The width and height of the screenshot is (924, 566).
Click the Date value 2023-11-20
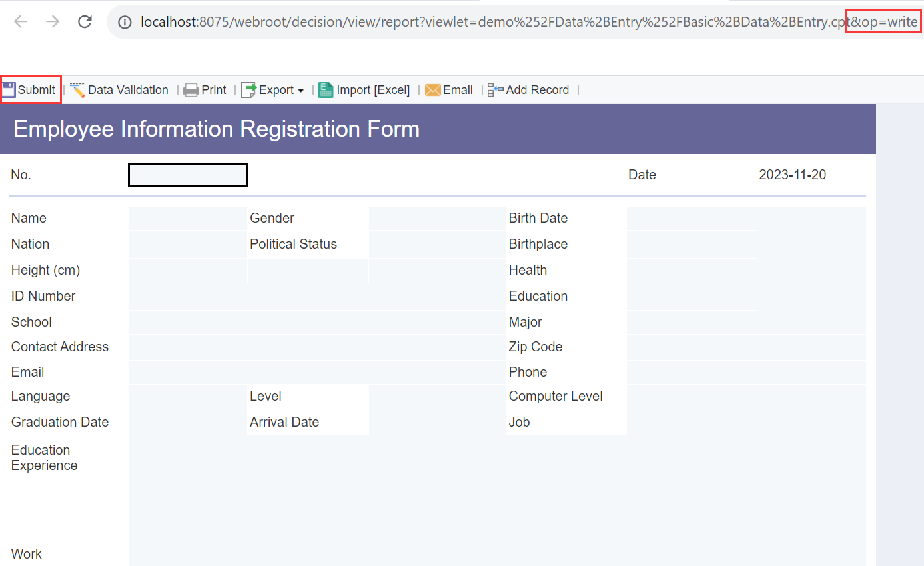(793, 174)
